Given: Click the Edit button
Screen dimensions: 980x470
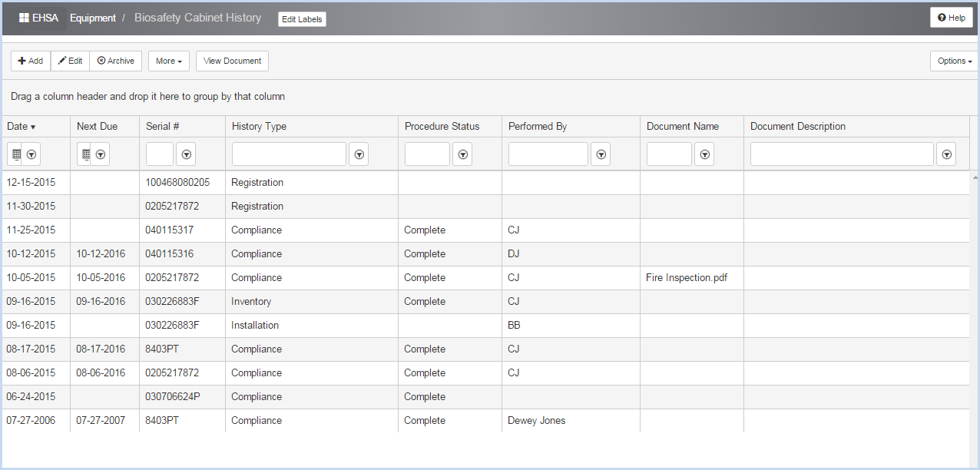Looking at the screenshot, I should [x=70, y=61].
